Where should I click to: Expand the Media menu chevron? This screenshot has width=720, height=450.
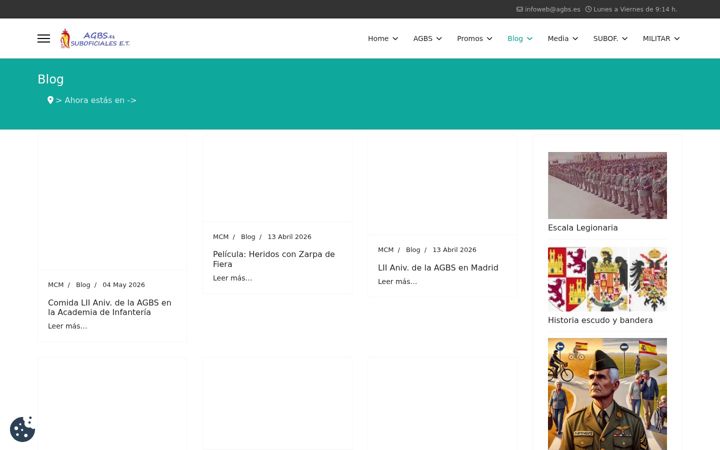pos(575,39)
